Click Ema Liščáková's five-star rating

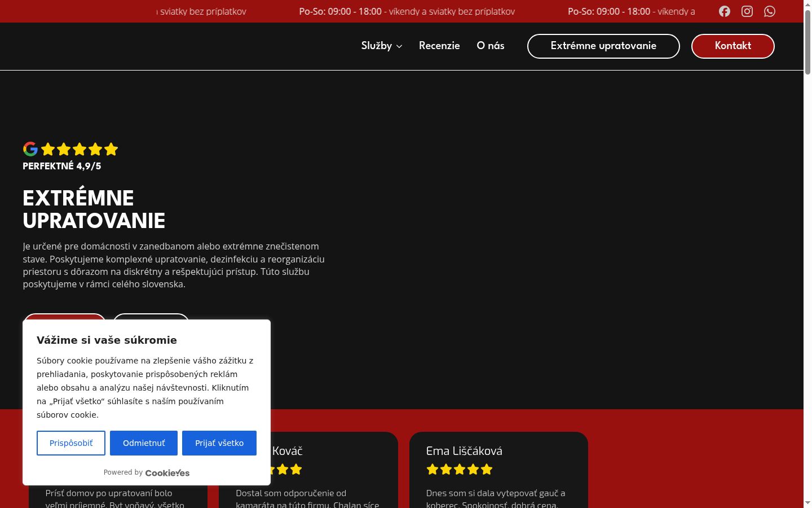coord(460,469)
